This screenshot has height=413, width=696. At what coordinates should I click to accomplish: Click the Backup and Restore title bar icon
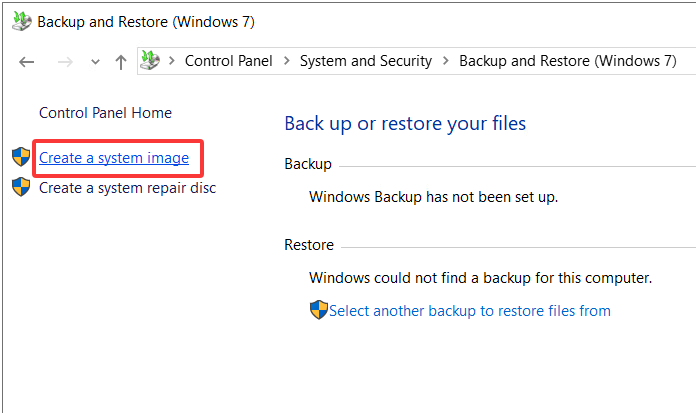coord(20,22)
